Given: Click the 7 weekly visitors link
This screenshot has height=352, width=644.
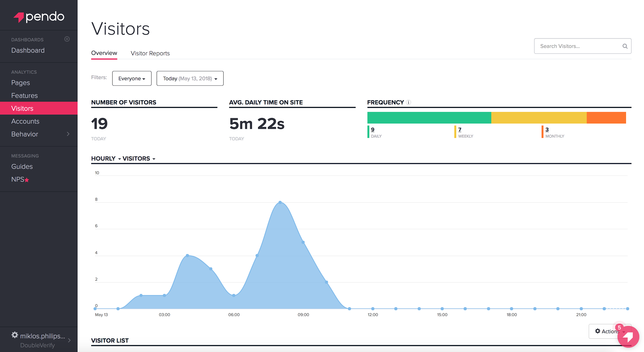Looking at the screenshot, I should point(460,129).
